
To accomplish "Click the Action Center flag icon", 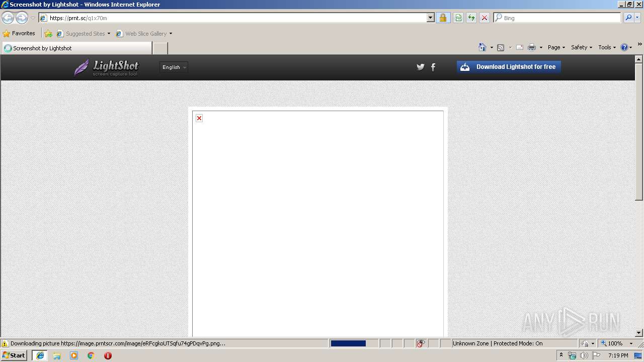I will click(597, 355).
